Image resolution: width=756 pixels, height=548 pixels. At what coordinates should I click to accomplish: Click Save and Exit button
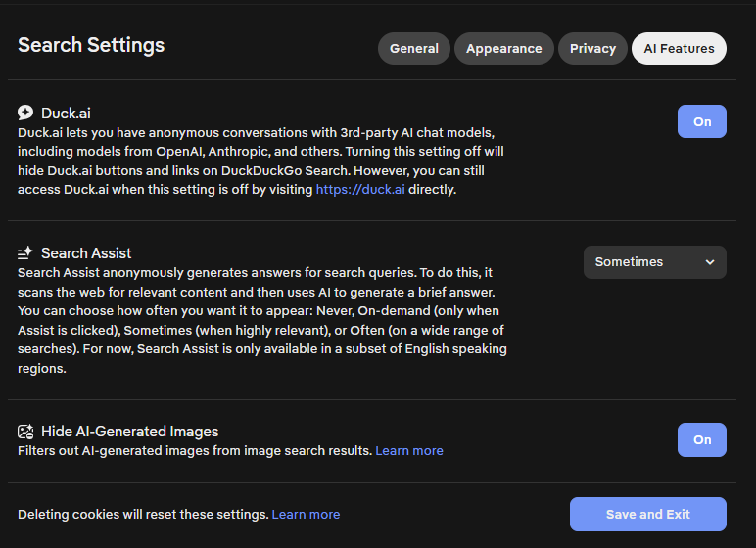tap(648, 515)
